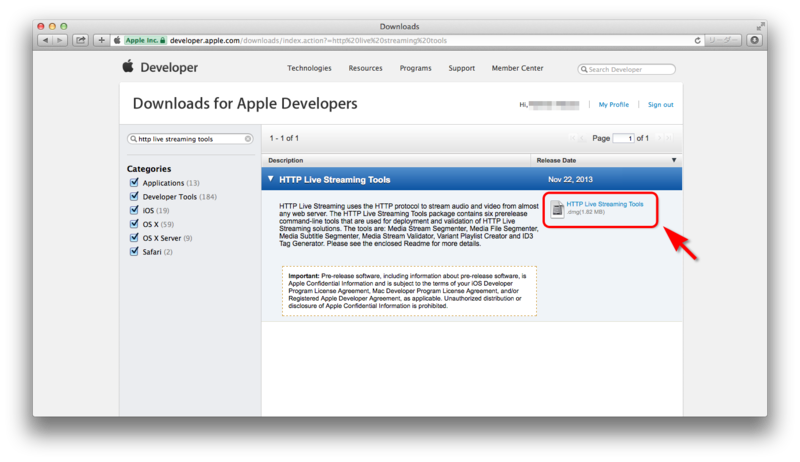
Task: Click the Apple logo next to Developer
Action: pos(128,66)
